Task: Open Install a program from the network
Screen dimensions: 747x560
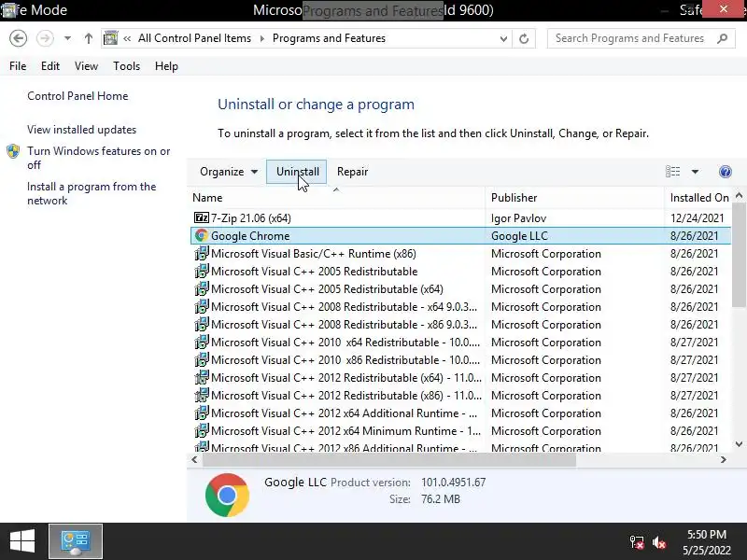Action: (92, 193)
